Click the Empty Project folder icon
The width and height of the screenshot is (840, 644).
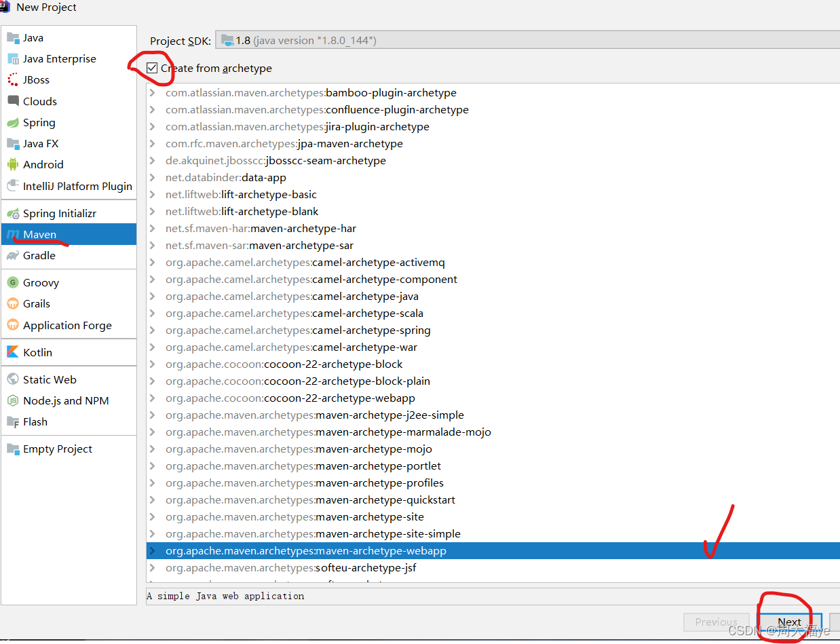(x=13, y=449)
